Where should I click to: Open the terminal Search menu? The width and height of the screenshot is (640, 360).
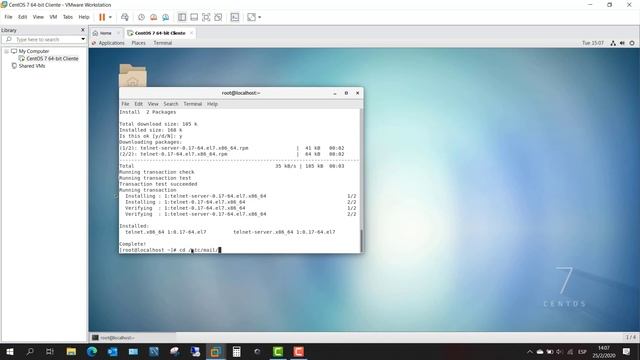tap(171, 104)
